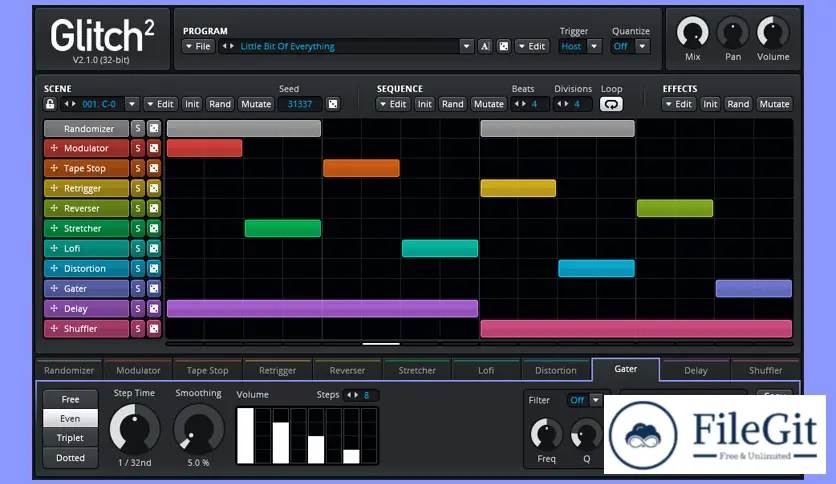Click the Distortion row dice icon
The image size is (836, 484).
coord(154,269)
